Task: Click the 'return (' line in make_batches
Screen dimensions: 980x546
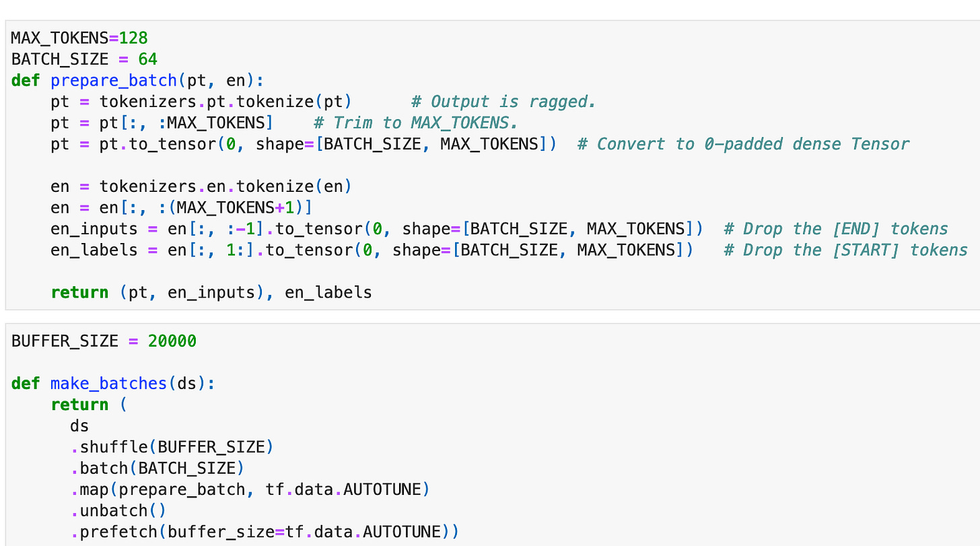Action: 89,405
